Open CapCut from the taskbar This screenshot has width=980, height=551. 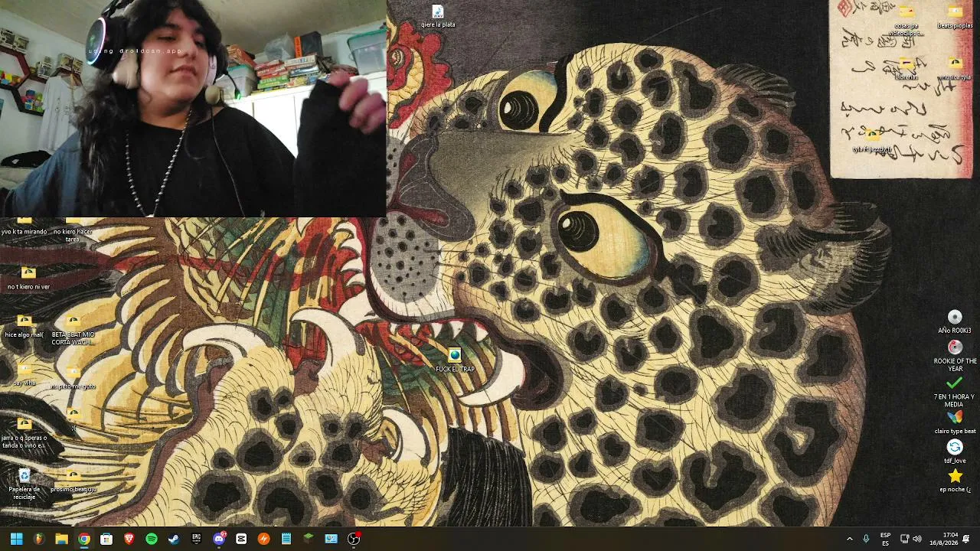(241, 539)
